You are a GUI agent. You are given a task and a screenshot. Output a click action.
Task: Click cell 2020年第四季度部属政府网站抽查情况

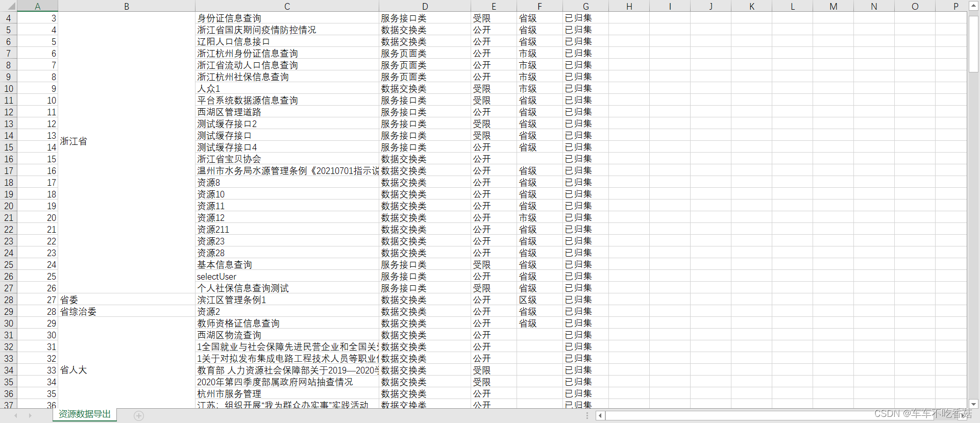coord(287,382)
